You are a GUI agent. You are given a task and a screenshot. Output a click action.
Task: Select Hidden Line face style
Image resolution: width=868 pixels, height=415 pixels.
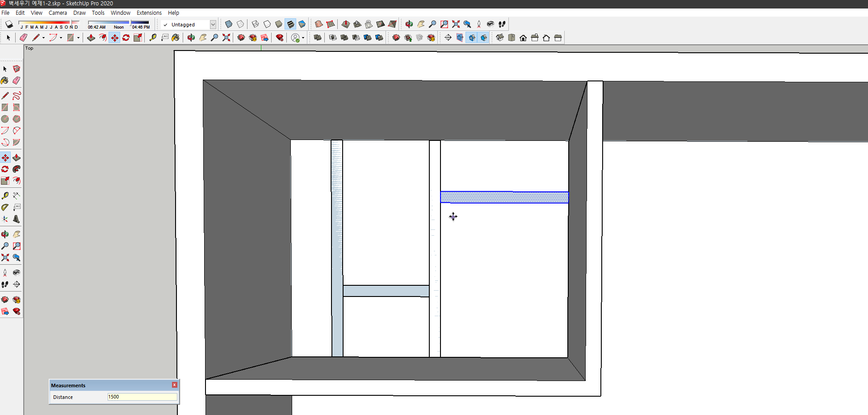click(267, 24)
